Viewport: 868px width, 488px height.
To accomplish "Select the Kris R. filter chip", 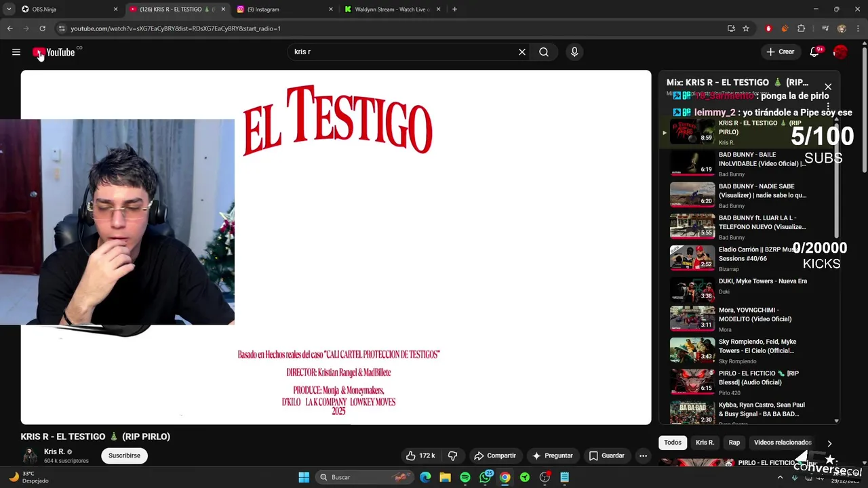I will (x=705, y=443).
